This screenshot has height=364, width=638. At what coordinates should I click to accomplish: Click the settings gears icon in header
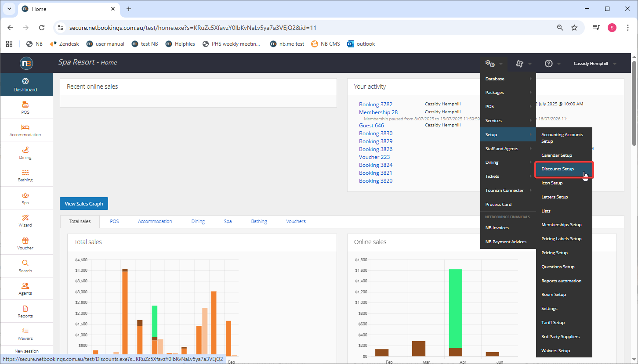(x=490, y=64)
